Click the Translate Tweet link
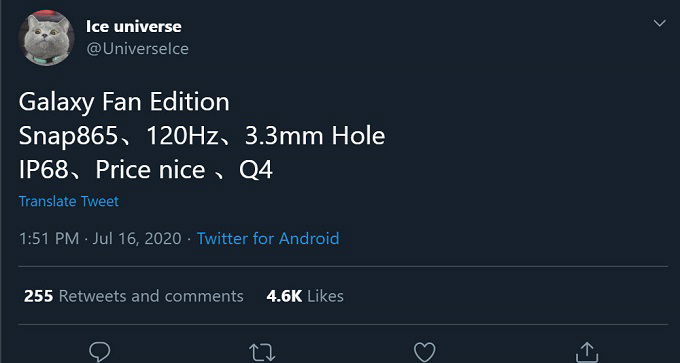Image resolution: width=680 pixels, height=363 pixels. click(69, 201)
